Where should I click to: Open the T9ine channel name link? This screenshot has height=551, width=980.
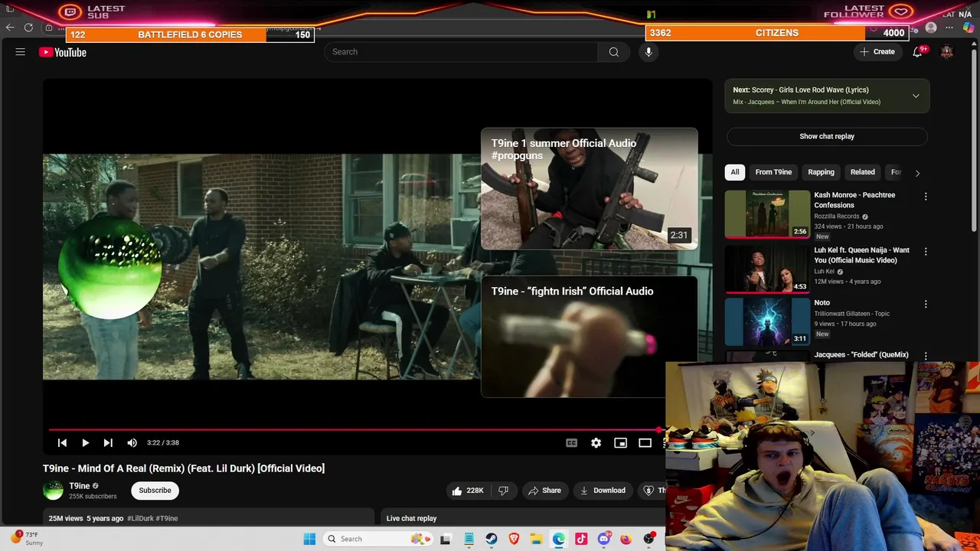(80, 486)
